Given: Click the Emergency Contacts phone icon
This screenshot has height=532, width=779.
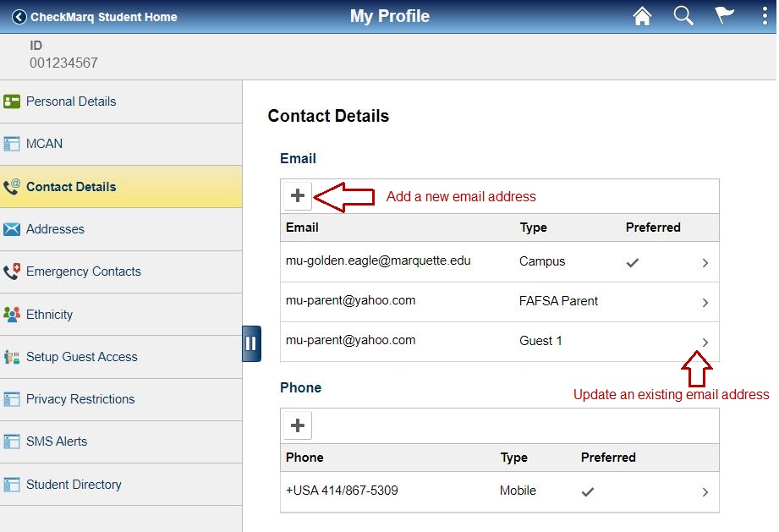Looking at the screenshot, I should click(x=12, y=271).
